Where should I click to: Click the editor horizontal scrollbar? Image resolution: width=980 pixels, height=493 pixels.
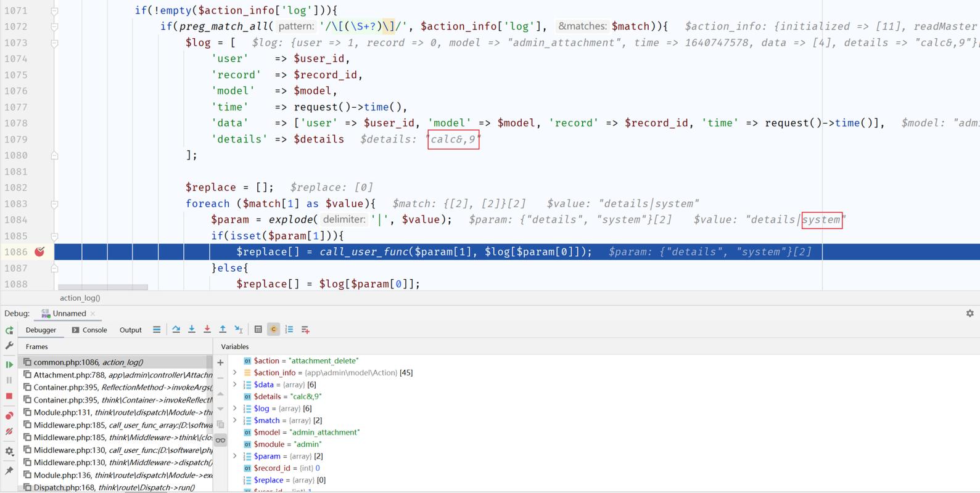103,287
